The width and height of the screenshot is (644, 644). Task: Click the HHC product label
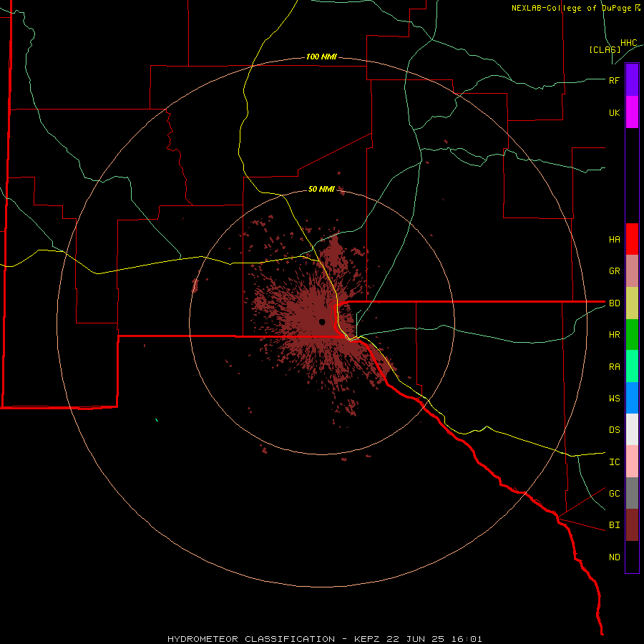tap(628, 43)
